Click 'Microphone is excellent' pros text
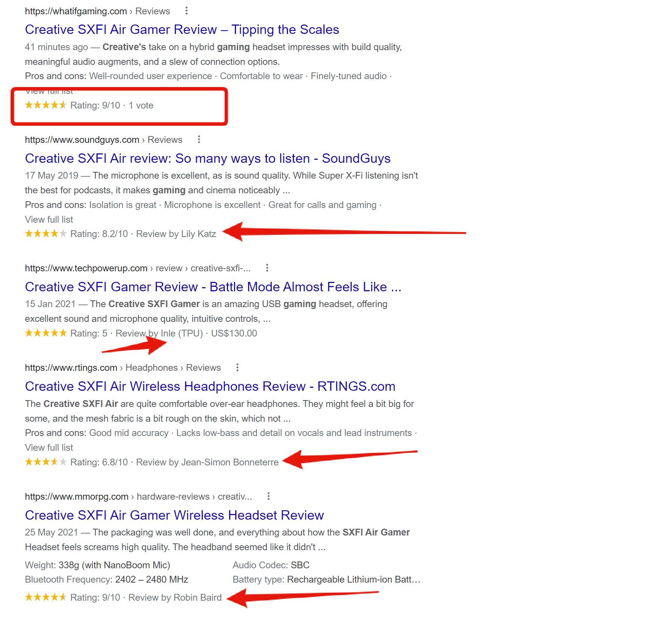Image resolution: width=672 pixels, height=618 pixels. pos(212,205)
